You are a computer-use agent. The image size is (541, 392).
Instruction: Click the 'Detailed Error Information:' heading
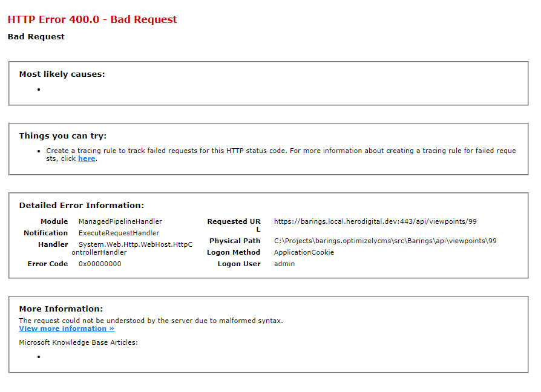pyautogui.click(x=81, y=205)
